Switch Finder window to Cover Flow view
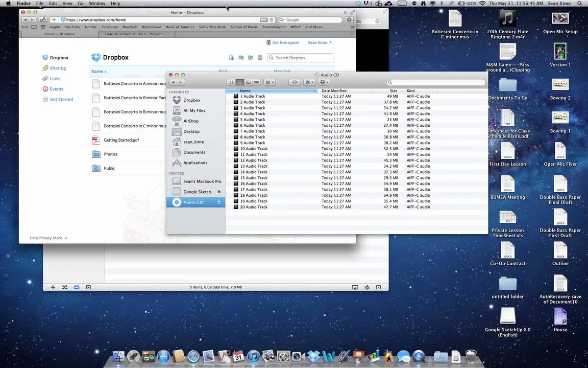This screenshot has width=588, height=368. point(257,82)
